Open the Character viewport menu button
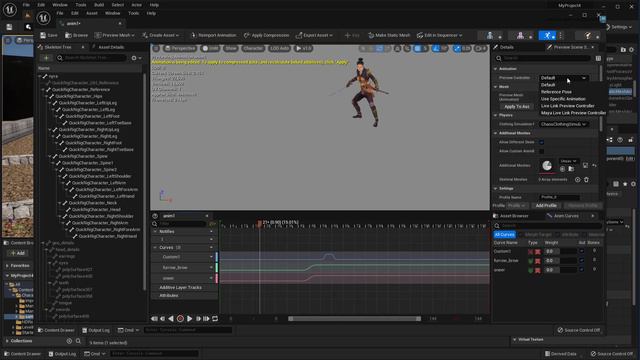640x360 pixels. coord(253,49)
